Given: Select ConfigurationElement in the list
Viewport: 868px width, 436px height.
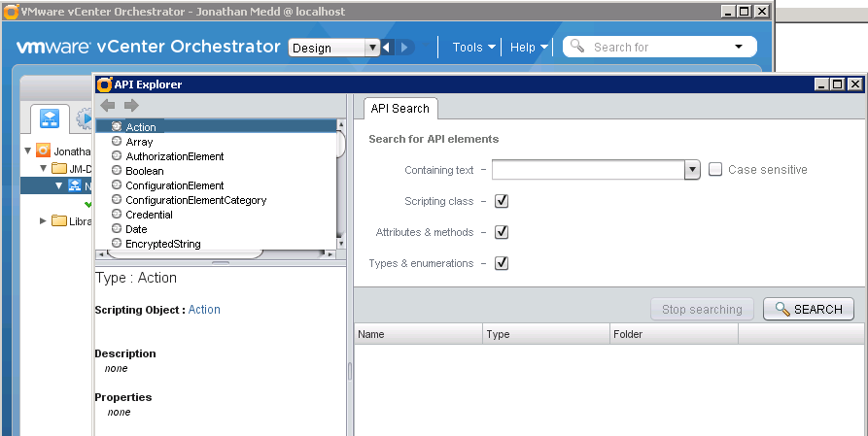Looking at the screenshot, I should [x=216, y=185].
